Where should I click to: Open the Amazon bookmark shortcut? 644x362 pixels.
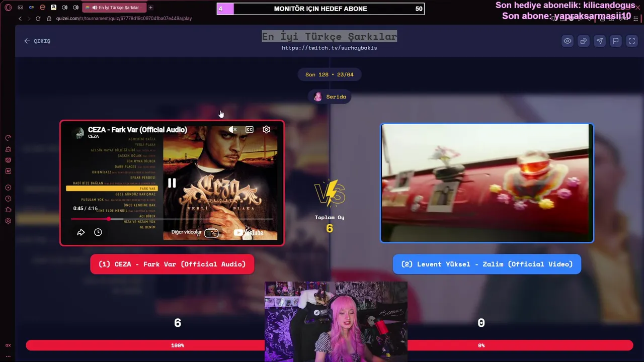[x=53, y=8]
